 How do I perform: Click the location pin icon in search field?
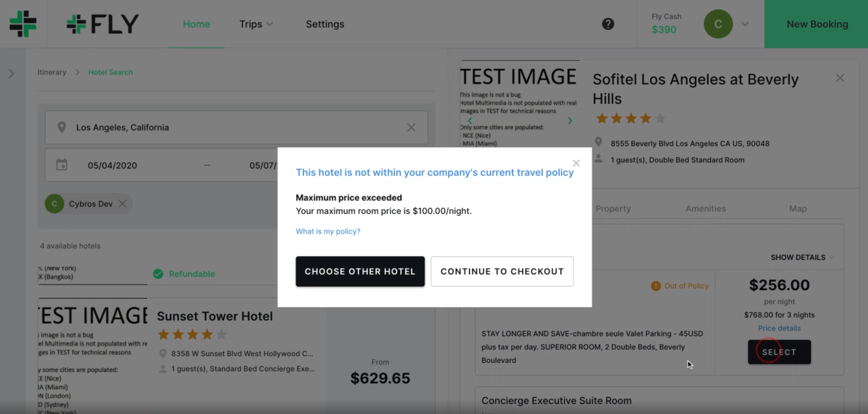[62, 127]
